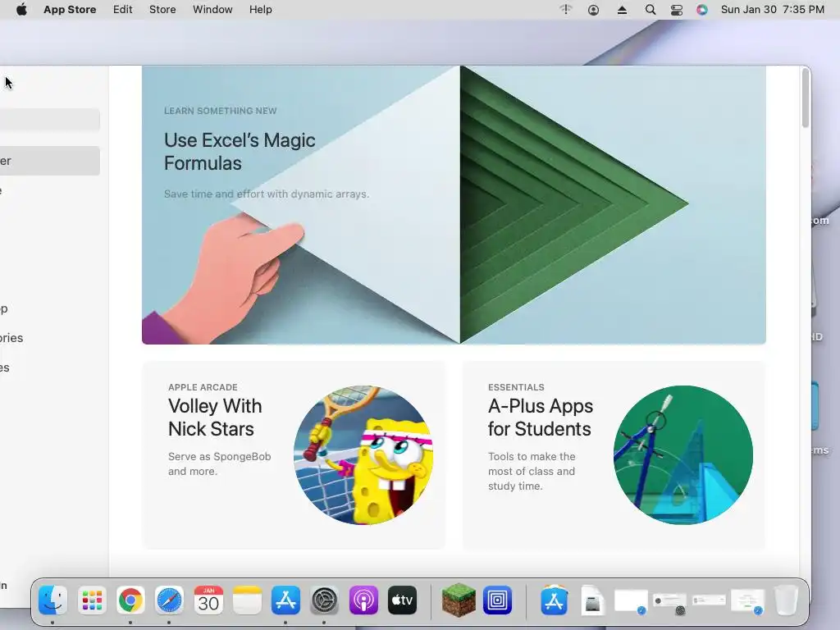Open the blue concentric-squares app in Dock
The image size is (840, 630).
(x=498, y=600)
